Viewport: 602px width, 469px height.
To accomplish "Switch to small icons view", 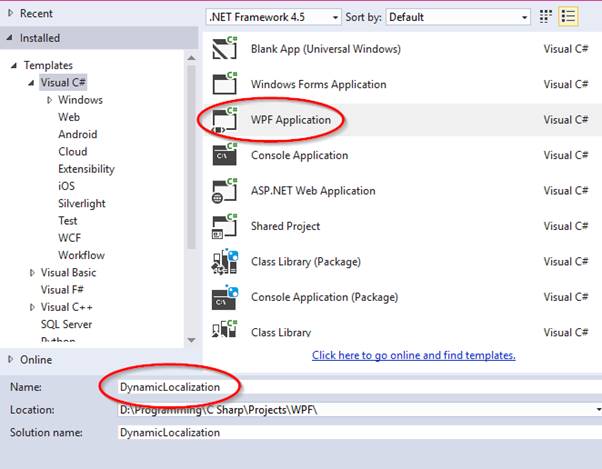I will [546, 17].
